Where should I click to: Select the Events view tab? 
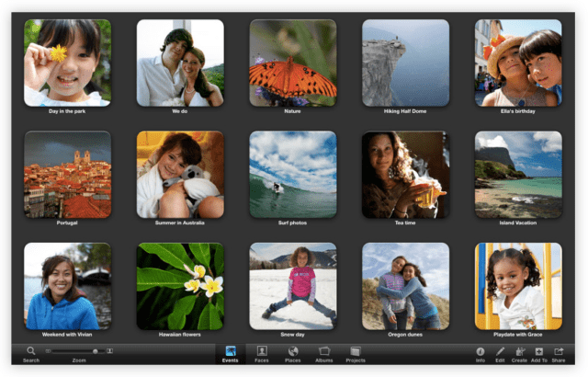[230, 351]
